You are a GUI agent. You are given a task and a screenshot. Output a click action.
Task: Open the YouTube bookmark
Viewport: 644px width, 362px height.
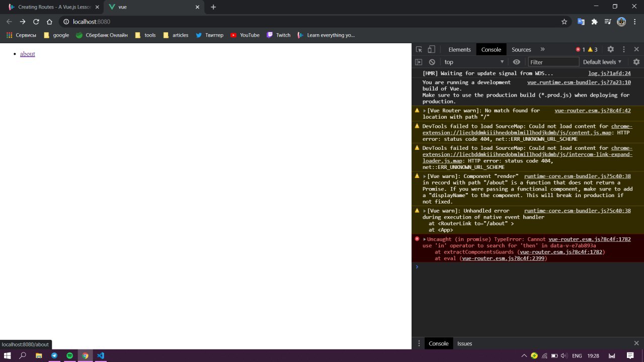point(245,35)
